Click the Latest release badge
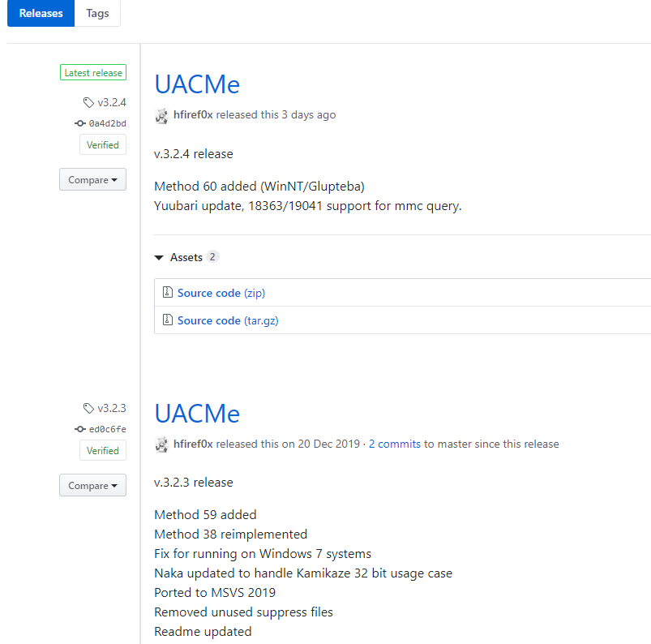Image resolution: width=651 pixels, height=644 pixels. (93, 73)
